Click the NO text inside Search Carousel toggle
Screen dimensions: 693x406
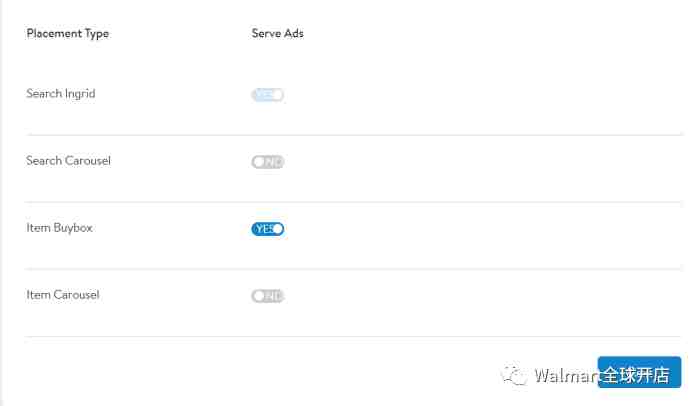tap(273, 162)
